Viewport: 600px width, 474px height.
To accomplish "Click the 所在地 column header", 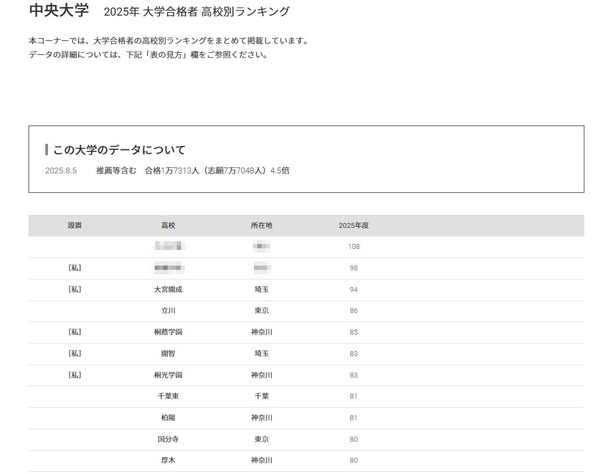I will [x=261, y=225].
